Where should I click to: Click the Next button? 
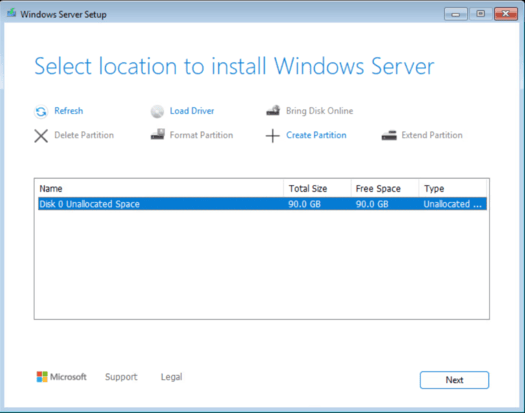point(454,380)
